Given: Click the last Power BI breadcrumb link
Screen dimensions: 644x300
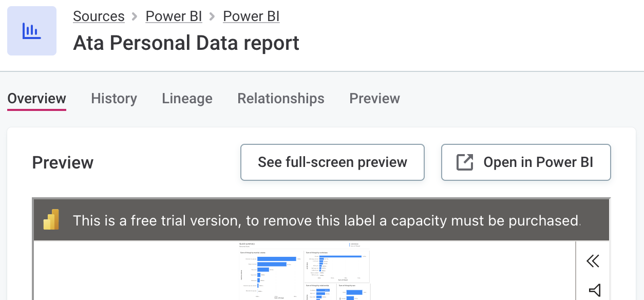Looking at the screenshot, I should click(x=251, y=16).
